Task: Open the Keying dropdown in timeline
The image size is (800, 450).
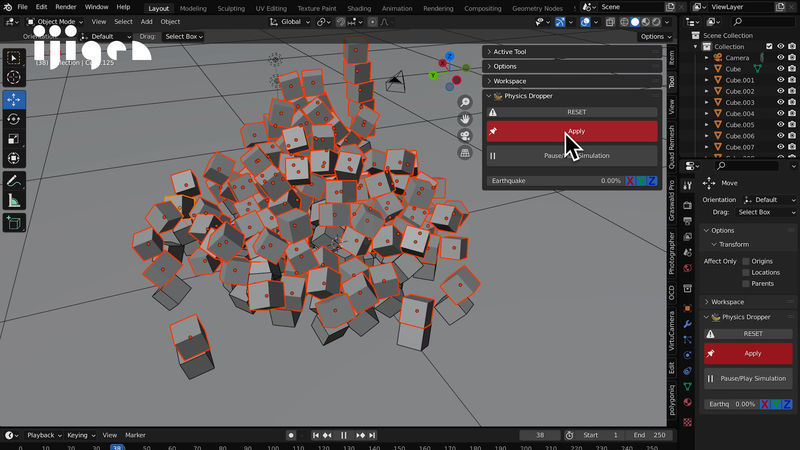Action: pos(81,435)
